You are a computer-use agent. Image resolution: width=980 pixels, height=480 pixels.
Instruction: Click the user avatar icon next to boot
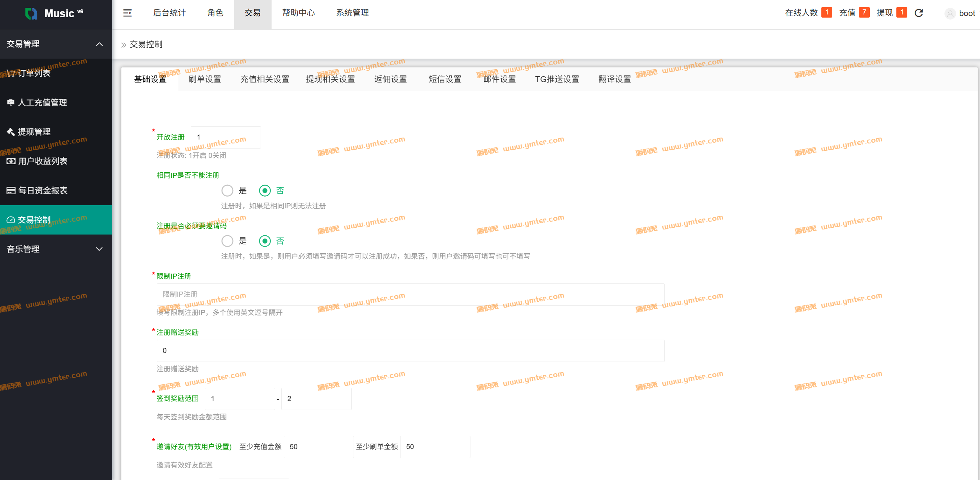[950, 13]
